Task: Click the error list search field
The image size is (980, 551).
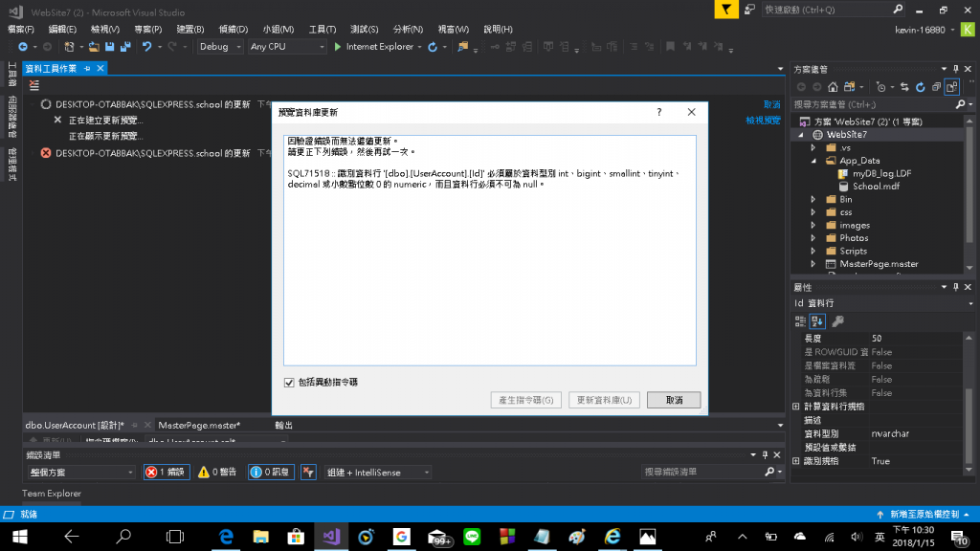Action: pyautogui.click(x=702, y=472)
